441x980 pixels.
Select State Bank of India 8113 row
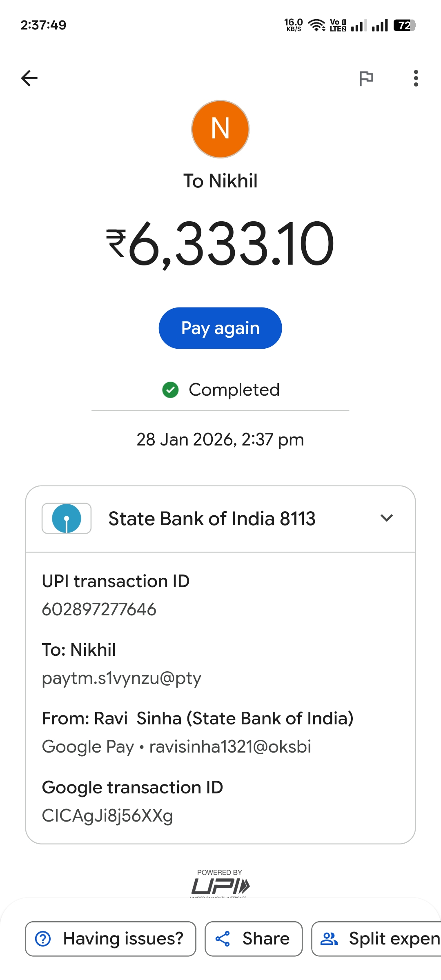[x=212, y=519]
